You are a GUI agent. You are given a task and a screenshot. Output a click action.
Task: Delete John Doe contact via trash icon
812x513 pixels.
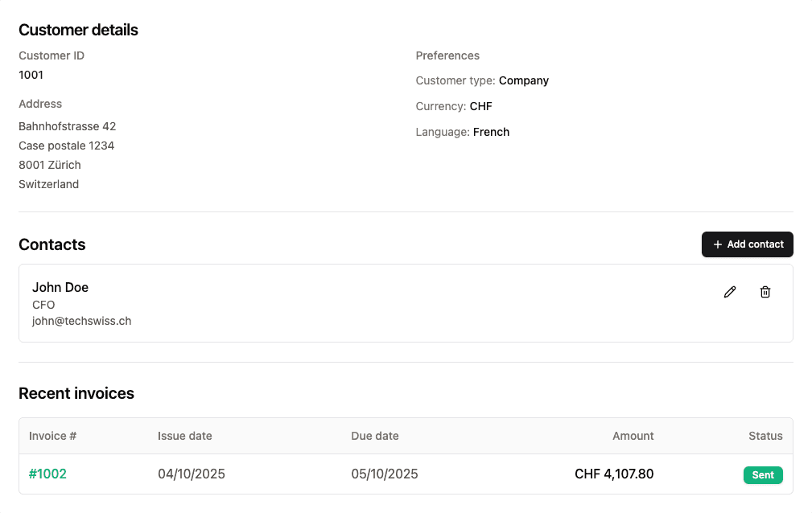point(765,292)
